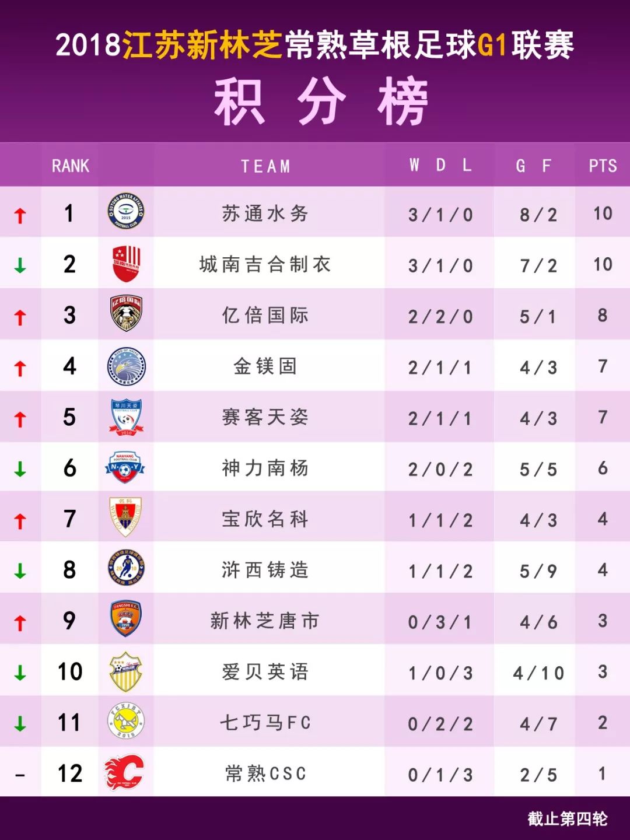This screenshot has width=630, height=840.
Task: Select the PTS column header
Action: (603, 166)
